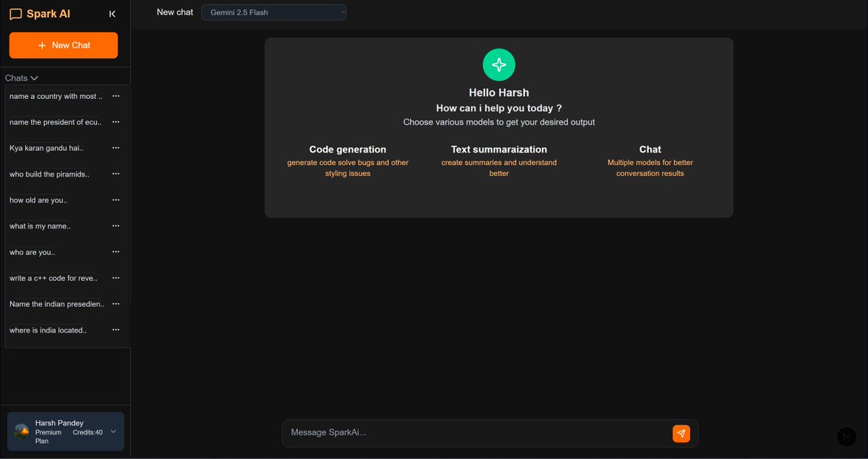
Task: Open chat 'write a c++ code for reve..'
Action: (54, 278)
